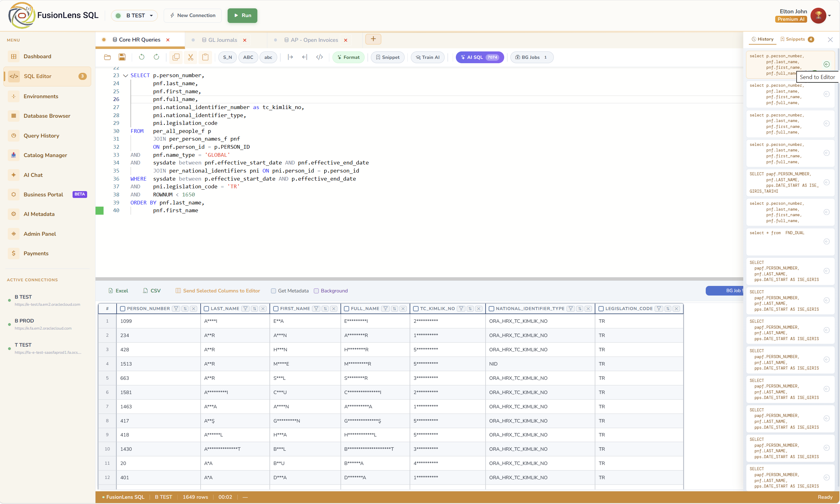Indent code with the right-arrow indent icon
Screen dimensions: 840x504
[290, 57]
